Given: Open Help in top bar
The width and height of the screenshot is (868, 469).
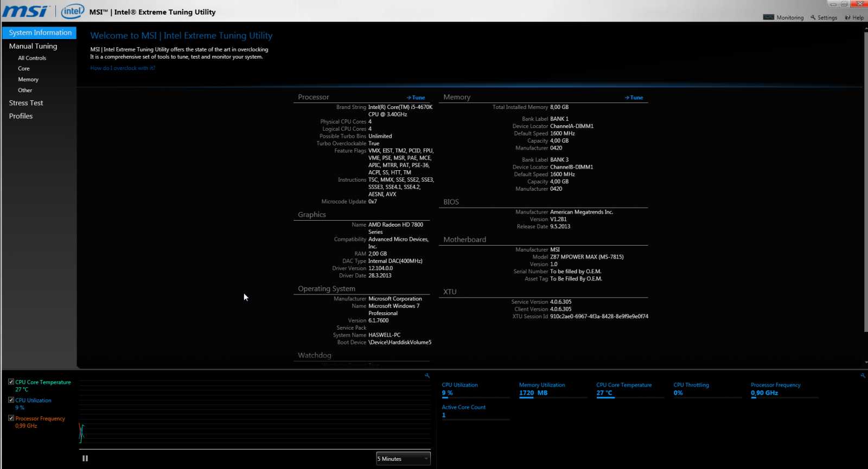Looking at the screenshot, I should 854,17.
